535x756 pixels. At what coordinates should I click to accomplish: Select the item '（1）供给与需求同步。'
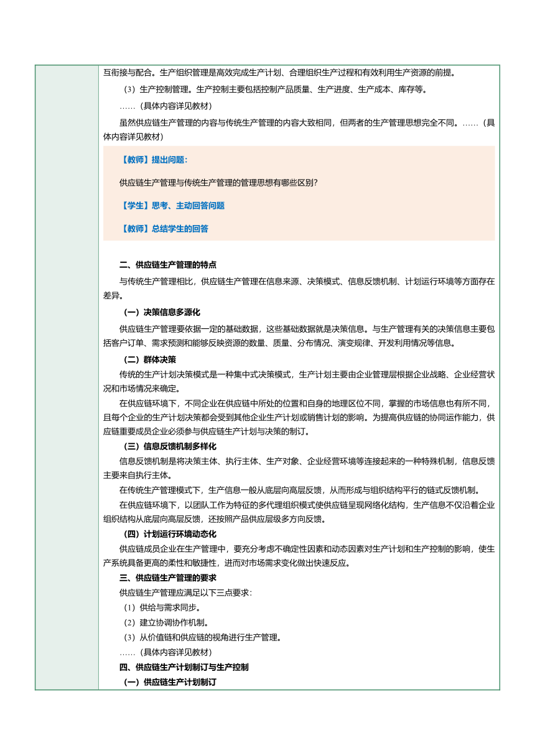tap(161, 607)
